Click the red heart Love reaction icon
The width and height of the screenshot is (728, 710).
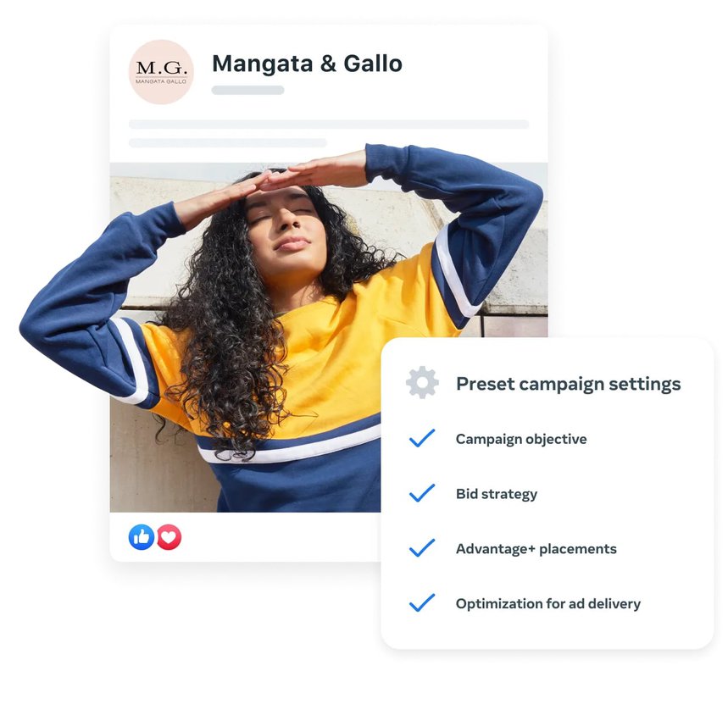coord(169,537)
